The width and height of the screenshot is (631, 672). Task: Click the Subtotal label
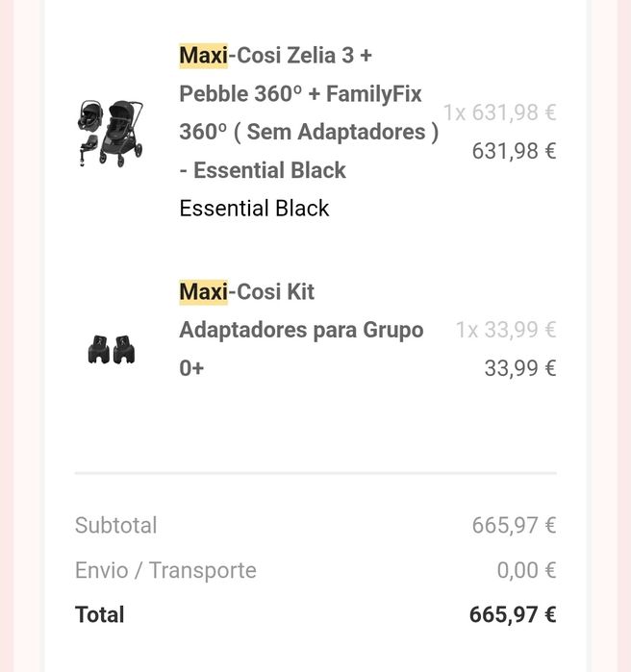click(115, 526)
